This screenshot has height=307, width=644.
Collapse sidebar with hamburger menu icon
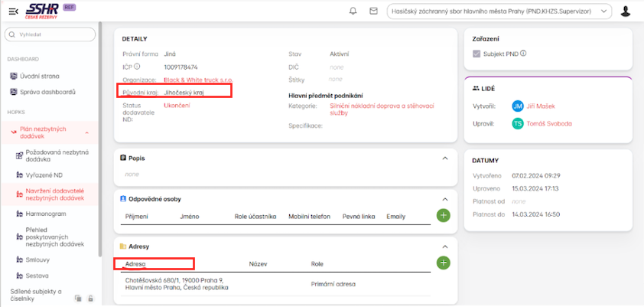13,11
